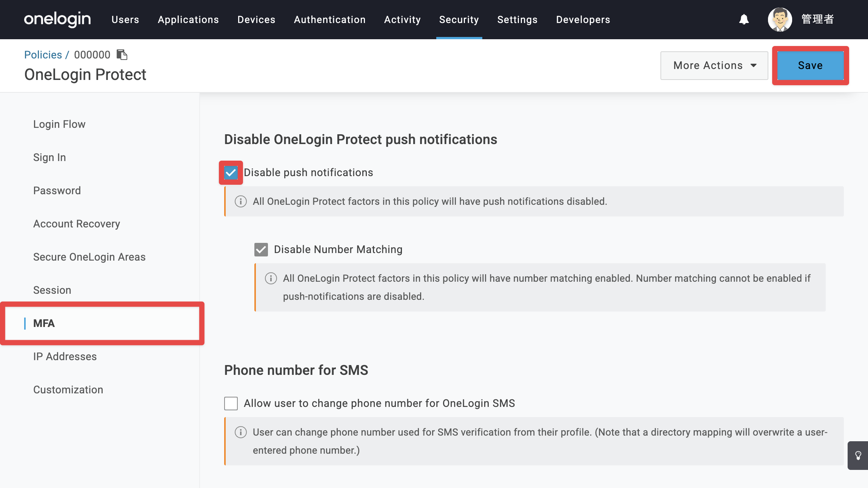Viewport: 868px width, 488px height.
Task: Click the admin user avatar
Action: tap(780, 19)
